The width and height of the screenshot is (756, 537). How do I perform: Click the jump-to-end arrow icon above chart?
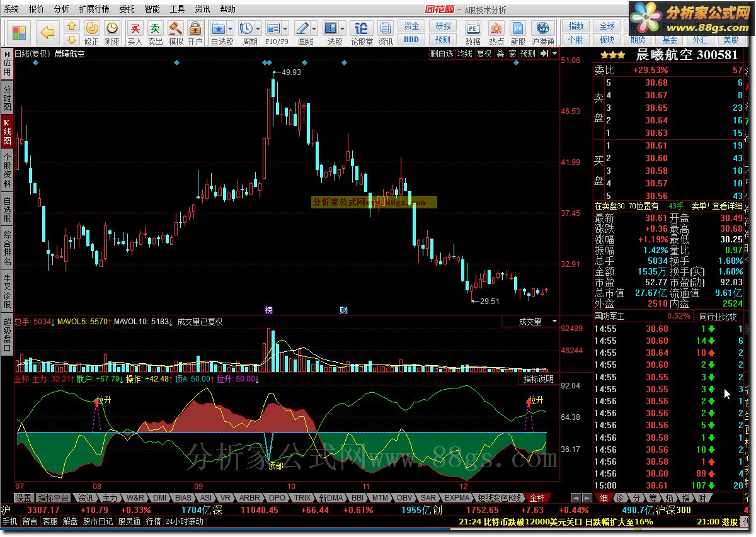(545, 54)
